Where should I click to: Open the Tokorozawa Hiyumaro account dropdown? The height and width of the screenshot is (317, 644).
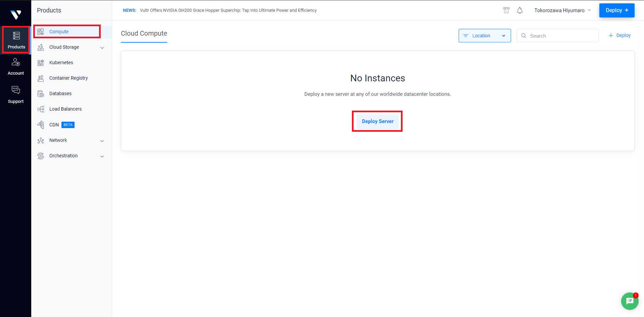pos(562,10)
